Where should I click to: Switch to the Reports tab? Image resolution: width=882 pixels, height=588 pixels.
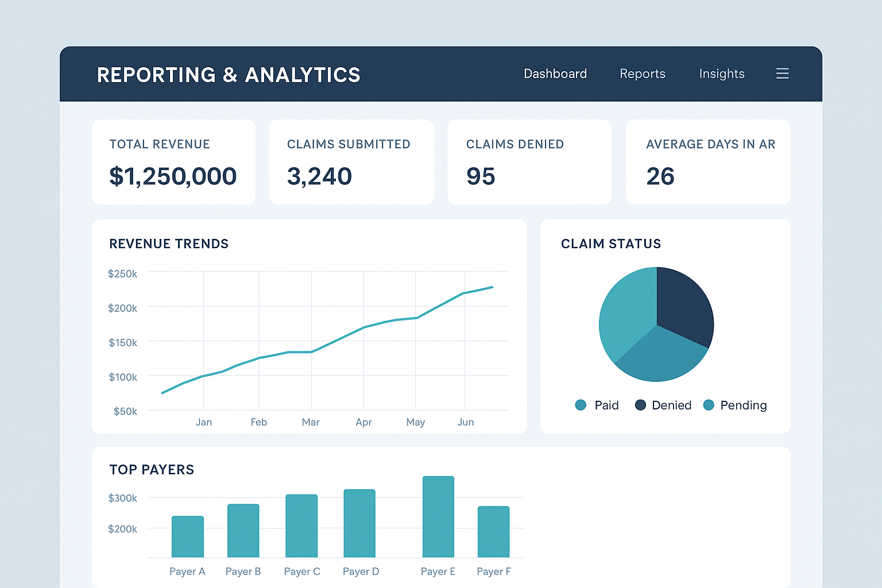coord(642,73)
